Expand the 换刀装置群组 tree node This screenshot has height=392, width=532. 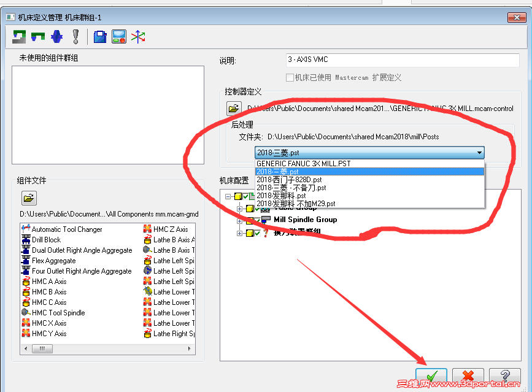[239, 233]
